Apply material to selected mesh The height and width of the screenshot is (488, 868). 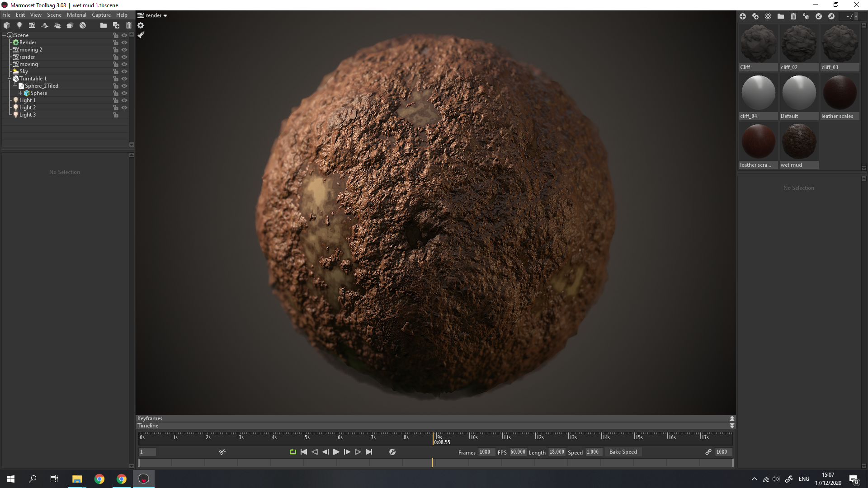pos(806,16)
